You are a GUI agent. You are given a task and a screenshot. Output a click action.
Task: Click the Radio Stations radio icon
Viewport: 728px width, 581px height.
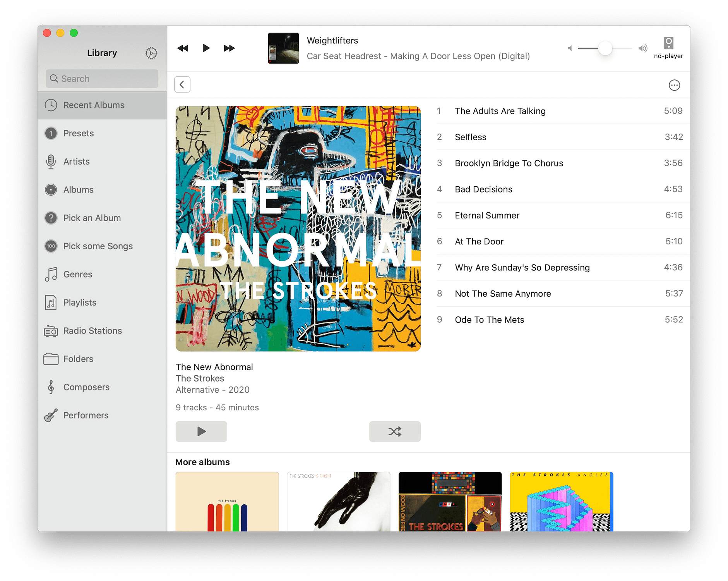[x=51, y=331]
